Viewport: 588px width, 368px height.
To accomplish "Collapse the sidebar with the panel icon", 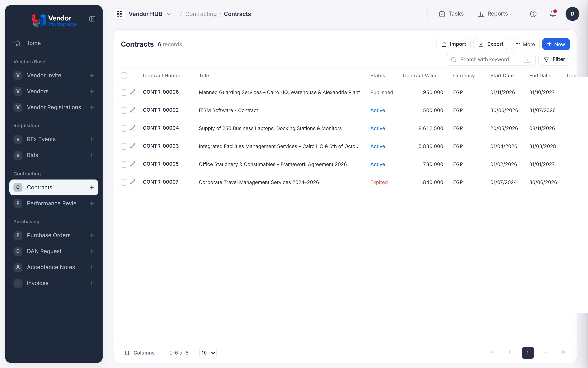I will click(x=92, y=19).
